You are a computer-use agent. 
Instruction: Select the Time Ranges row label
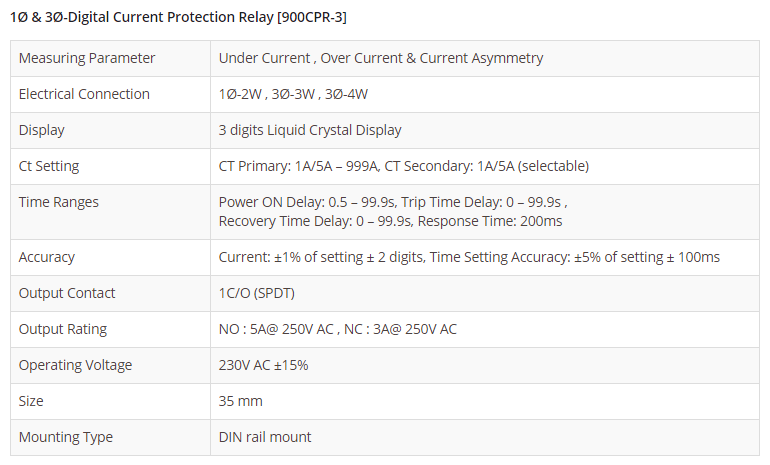pos(59,202)
